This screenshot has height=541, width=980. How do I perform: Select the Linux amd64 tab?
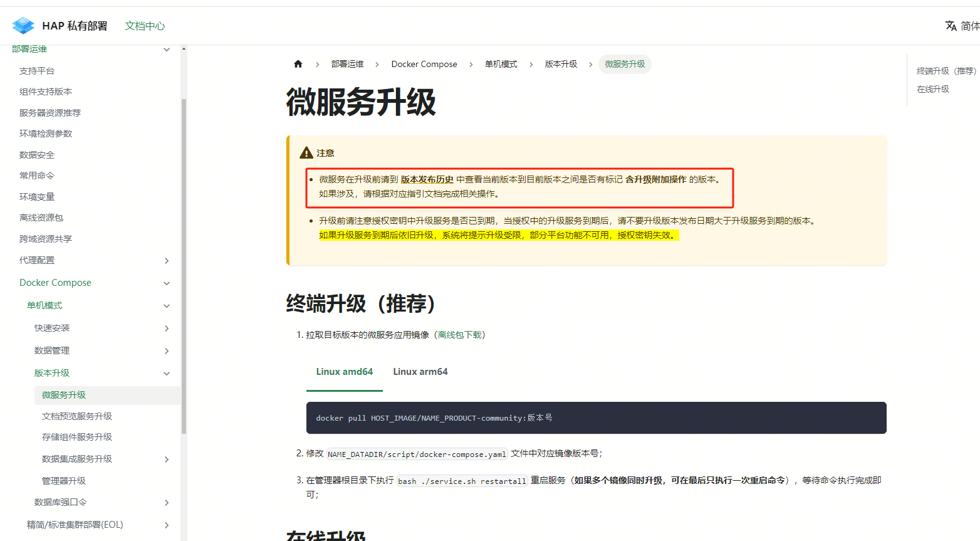pos(344,372)
